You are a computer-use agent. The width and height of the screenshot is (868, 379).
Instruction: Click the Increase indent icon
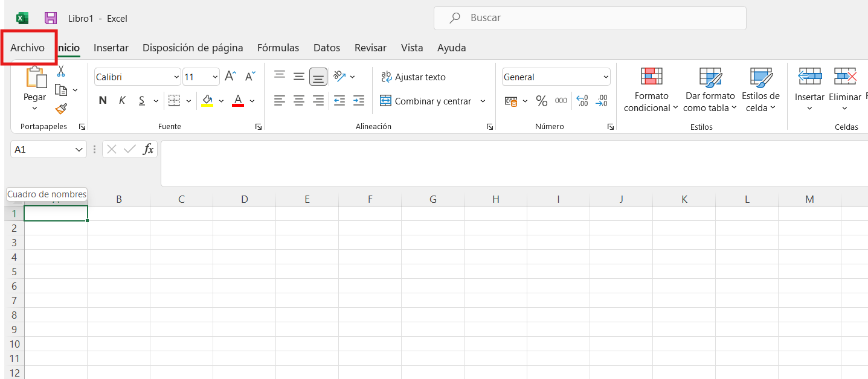359,101
